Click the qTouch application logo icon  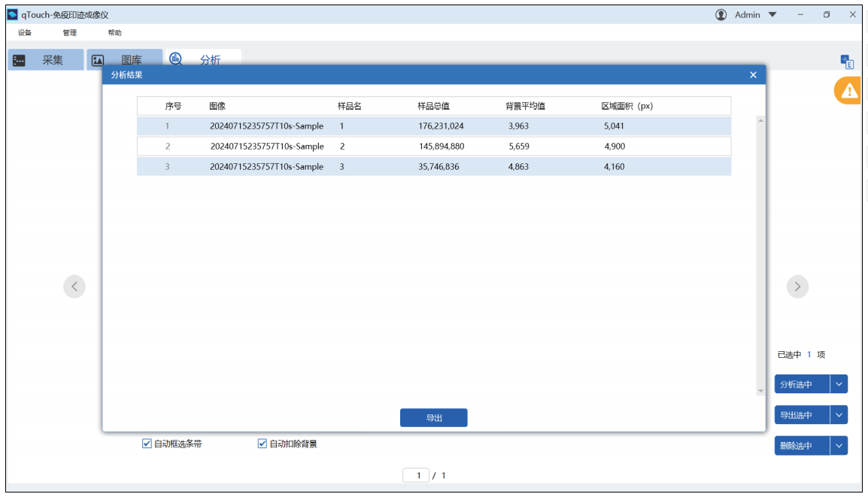pyautogui.click(x=13, y=15)
